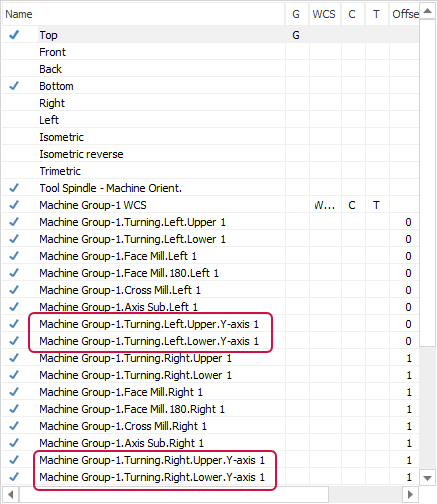Screen dimensions: 438x504
Task: Click offset value of Axis Sub.Right 1
Action: click(x=409, y=443)
